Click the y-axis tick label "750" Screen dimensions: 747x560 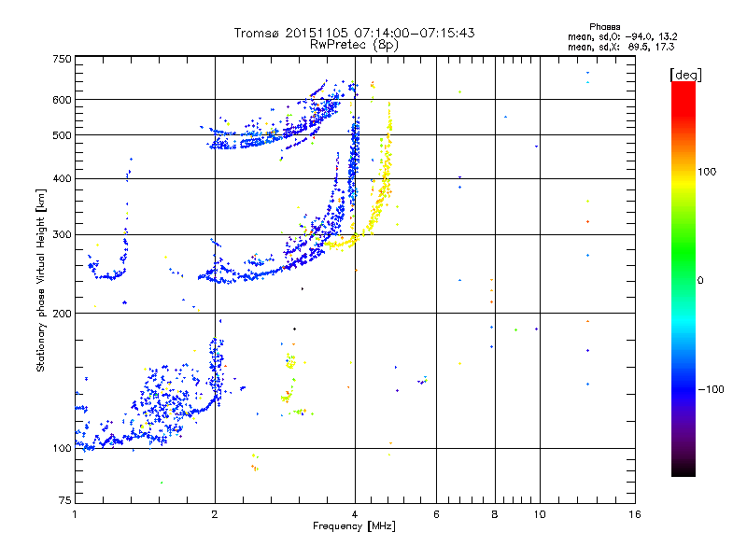click(x=62, y=59)
